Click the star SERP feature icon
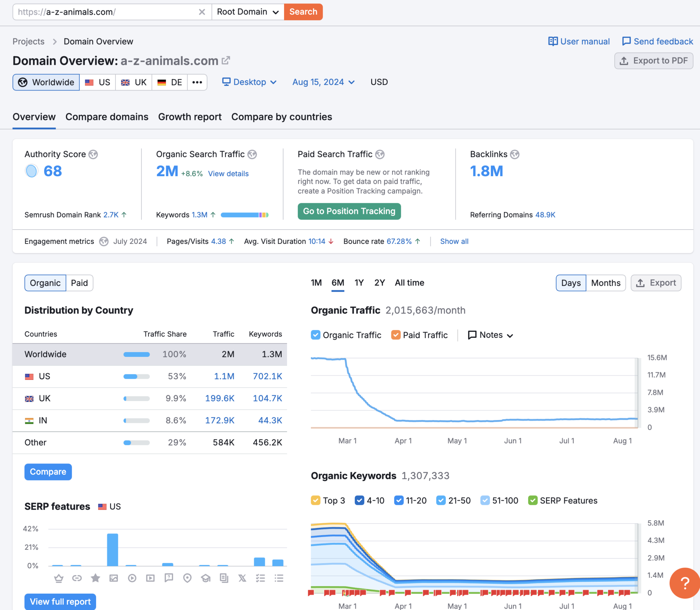The image size is (700, 610). [95, 578]
